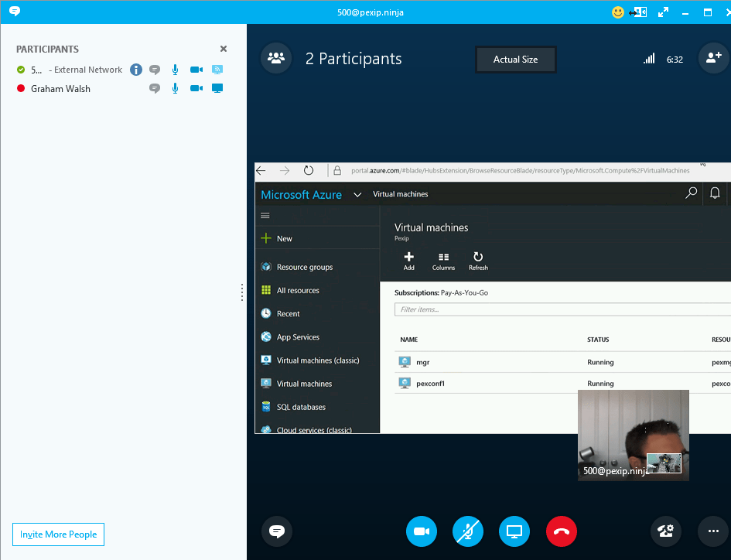
Task: Toggle Graham Walsh's video camera icon
Action: point(196,88)
